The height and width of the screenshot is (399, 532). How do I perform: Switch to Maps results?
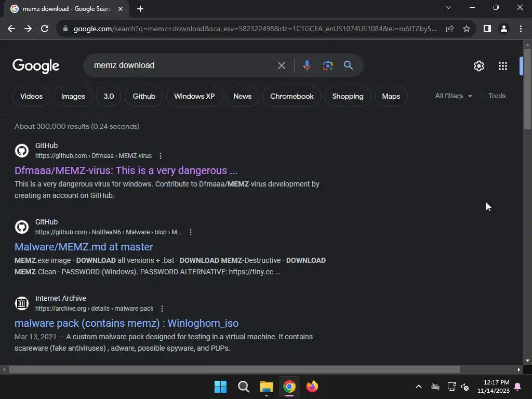391,96
